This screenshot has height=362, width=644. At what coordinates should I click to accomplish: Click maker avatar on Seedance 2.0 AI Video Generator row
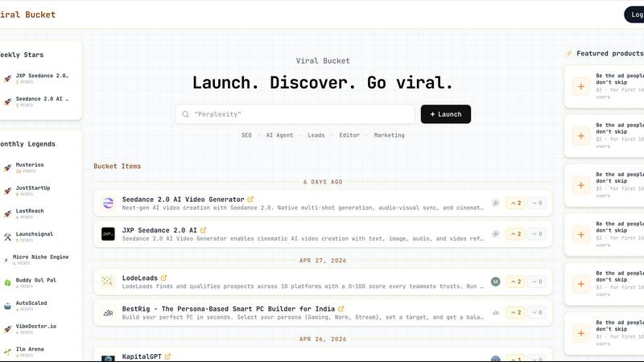pos(496,203)
